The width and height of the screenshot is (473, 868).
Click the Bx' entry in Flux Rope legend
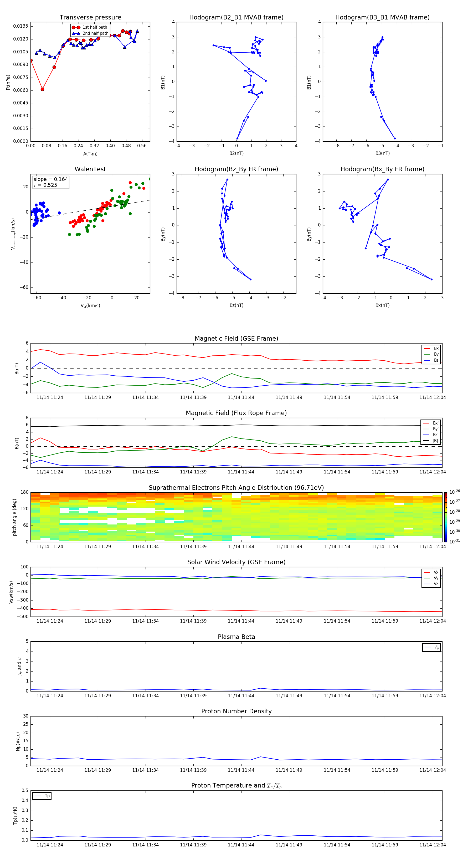(431, 423)
